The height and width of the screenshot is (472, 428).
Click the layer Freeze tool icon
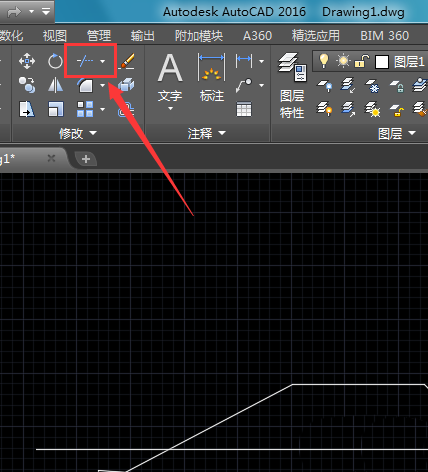pyautogui.click(x=372, y=86)
